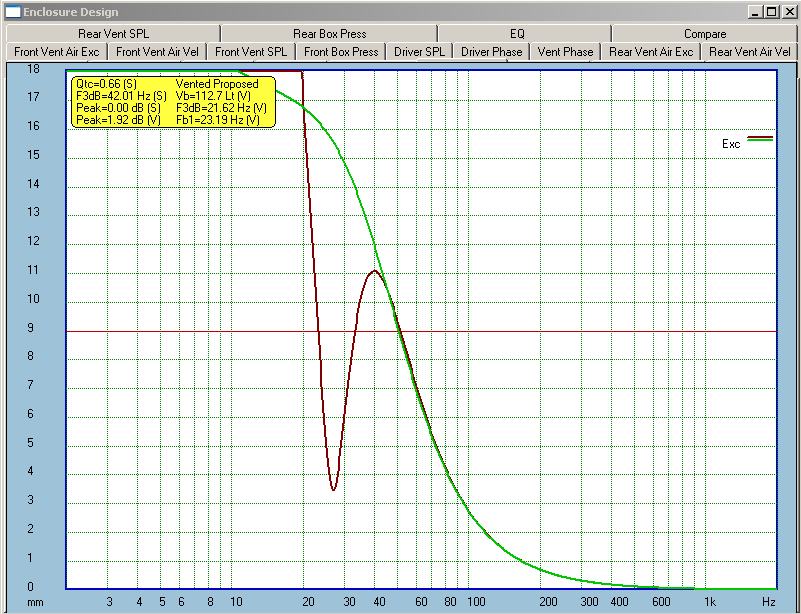
Task: Click the mm axis unit label
Action: click(x=35, y=602)
